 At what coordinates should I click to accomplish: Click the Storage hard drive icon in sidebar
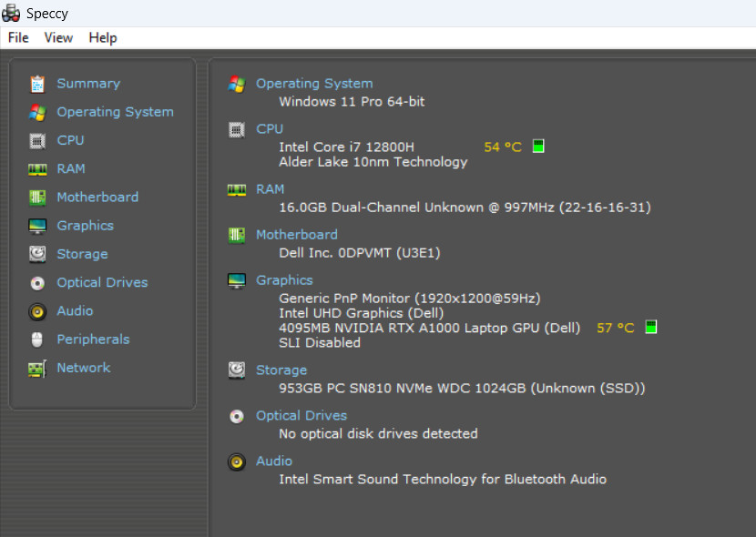pyautogui.click(x=37, y=254)
